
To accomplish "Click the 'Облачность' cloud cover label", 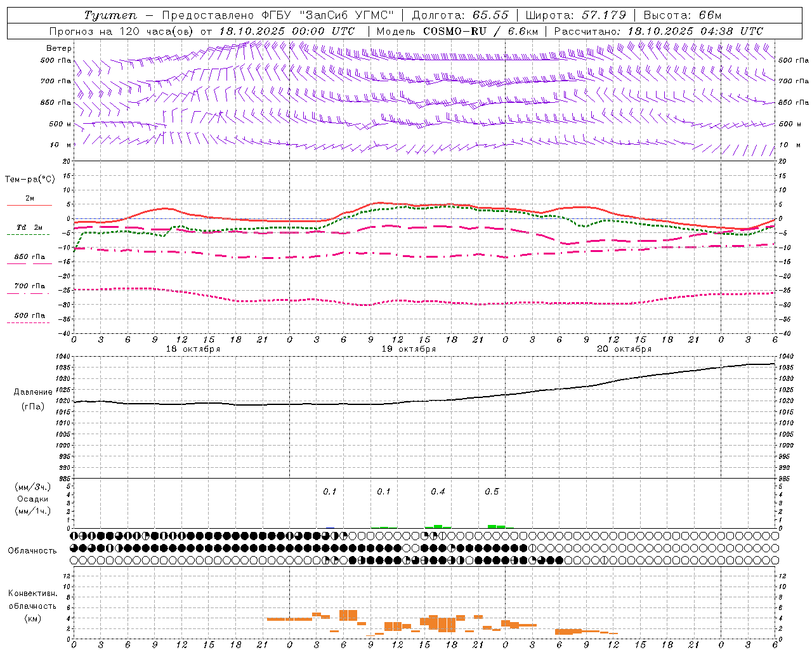I will (x=32, y=550).
